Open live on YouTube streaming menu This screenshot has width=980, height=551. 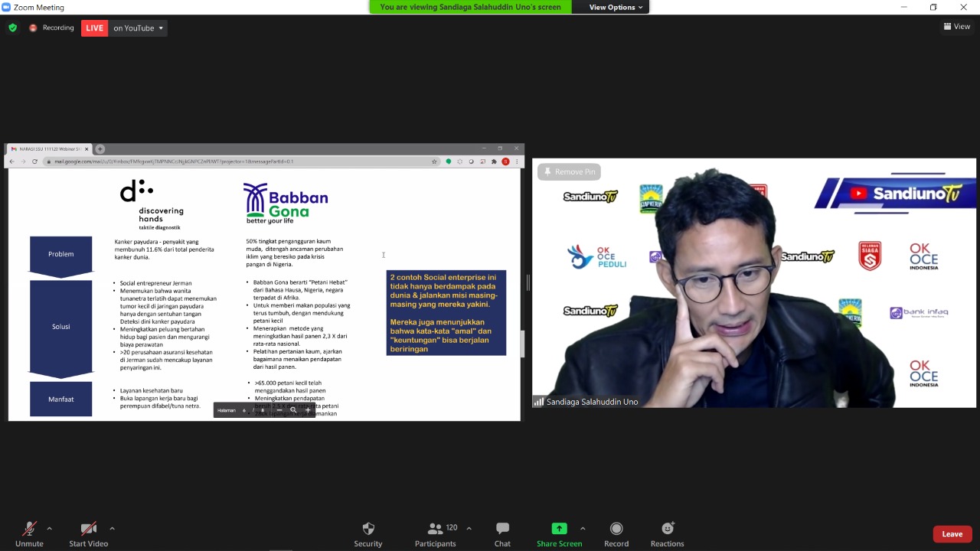click(x=139, y=28)
